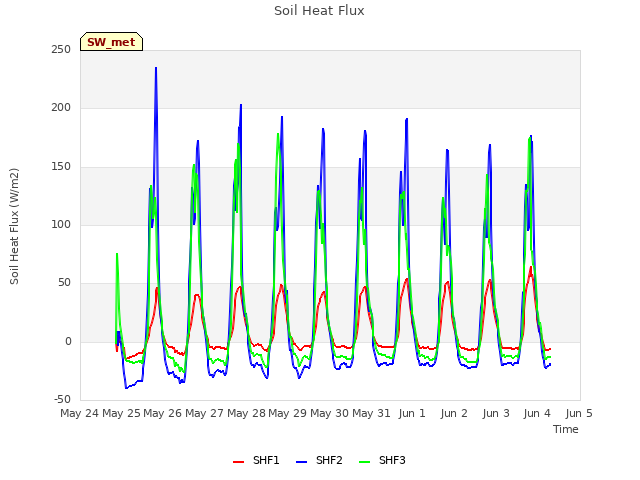Screen dimensions: 640x480
Task: Click the May 24 x-axis tick label
Action: pyautogui.click(x=80, y=413)
